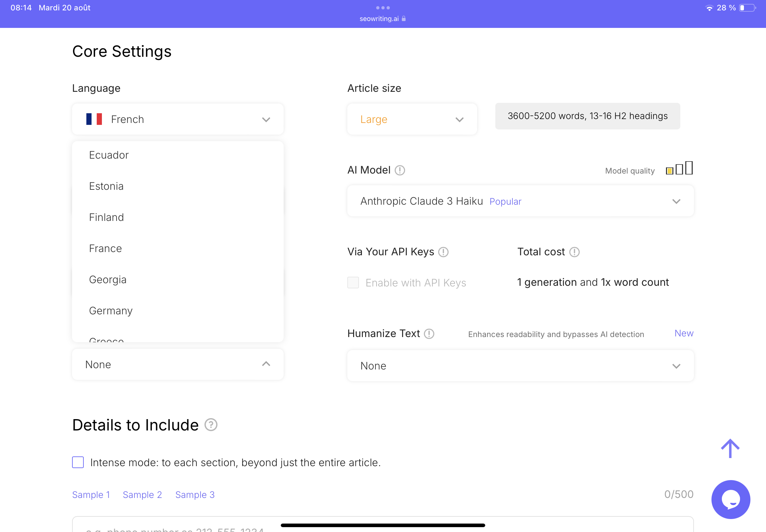The height and width of the screenshot is (532, 766).
Task: Collapse the country dropdown showing None
Action: click(x=178, y=364)
